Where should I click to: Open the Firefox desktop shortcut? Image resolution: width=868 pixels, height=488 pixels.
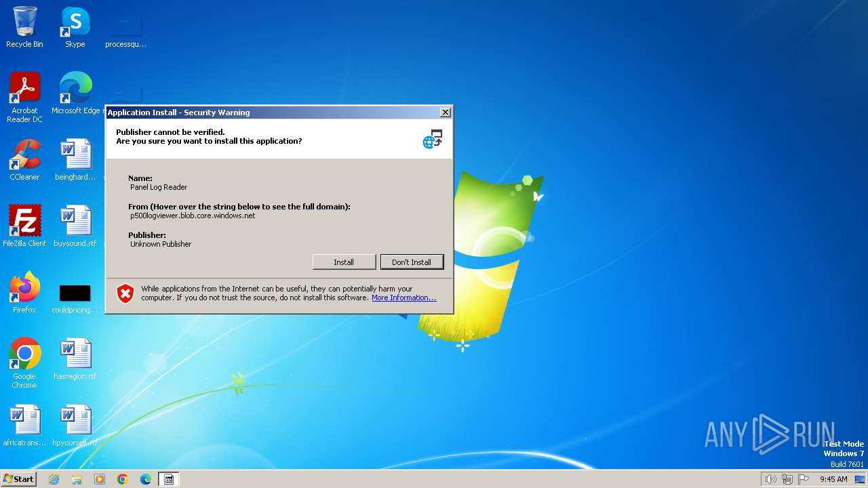point(24,293)
